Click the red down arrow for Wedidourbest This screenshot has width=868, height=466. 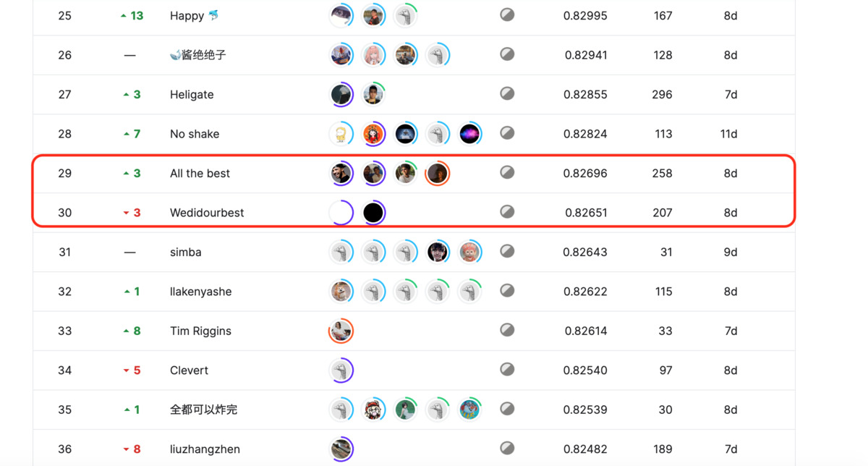point(127,213)
